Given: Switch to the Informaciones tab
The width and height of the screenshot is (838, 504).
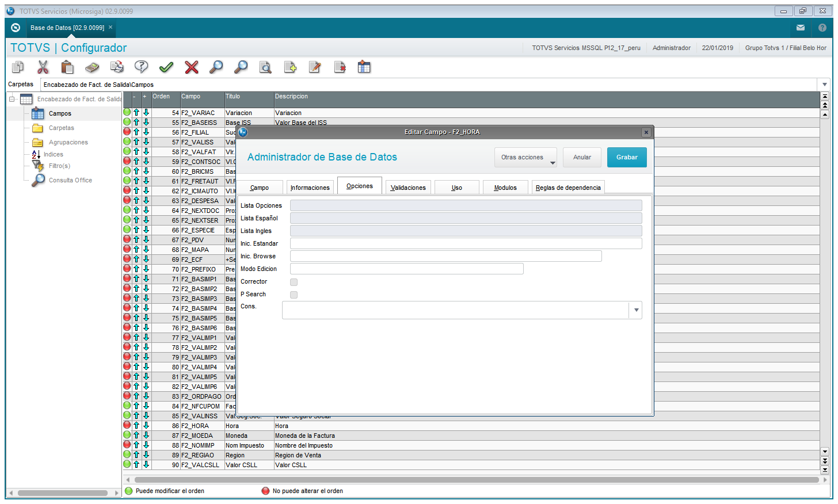Looking at the screenshot, I should pyautogui.click(x=310, y=188).
